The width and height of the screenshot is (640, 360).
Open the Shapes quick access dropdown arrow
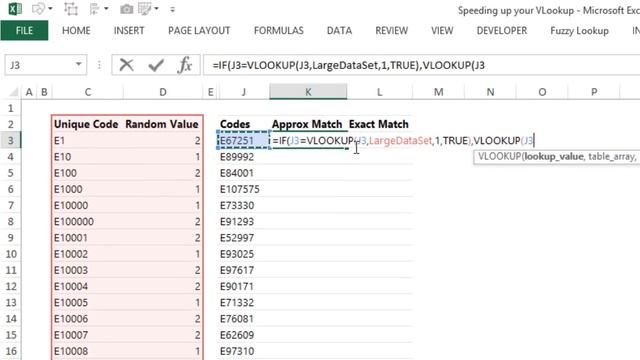(x=51, y=9)
